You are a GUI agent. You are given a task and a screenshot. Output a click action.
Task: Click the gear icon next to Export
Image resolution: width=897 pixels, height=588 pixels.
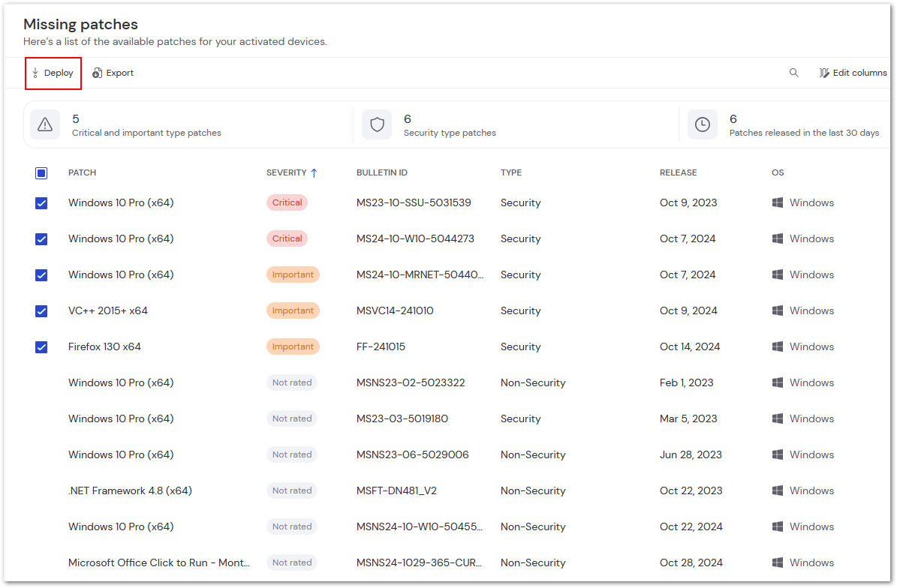(x=95, y=72)
